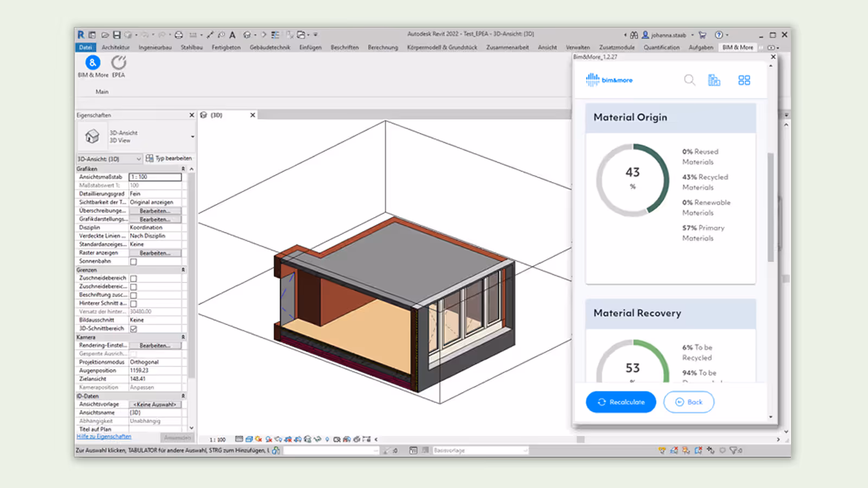Collapse the Kamera section
868x488 pixels.
tap(183, 337)
